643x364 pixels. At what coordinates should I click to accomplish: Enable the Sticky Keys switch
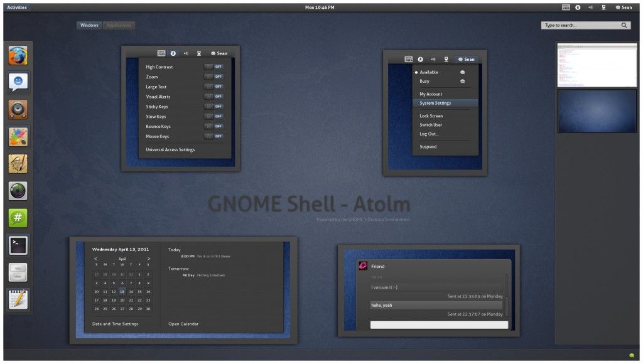pyautogui.click(x=213, y=106)
